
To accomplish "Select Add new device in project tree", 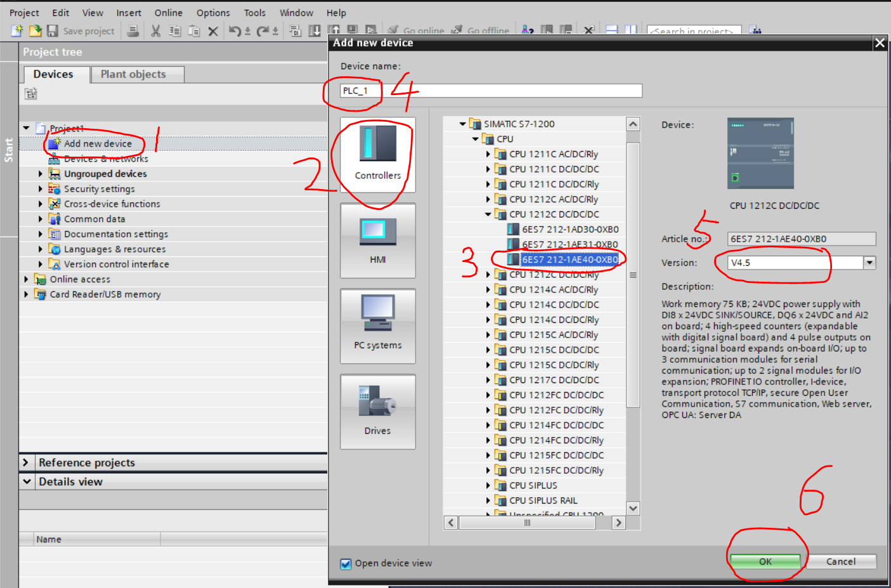I will click(98, 143).
